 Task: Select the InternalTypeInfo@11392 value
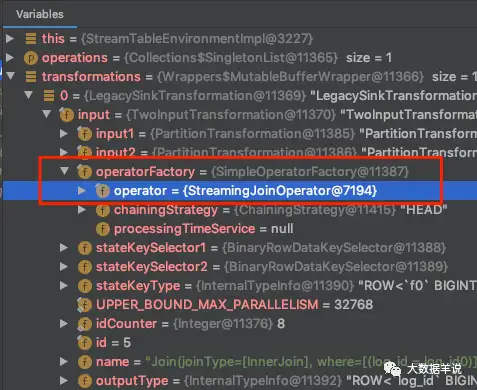[263, 381]
